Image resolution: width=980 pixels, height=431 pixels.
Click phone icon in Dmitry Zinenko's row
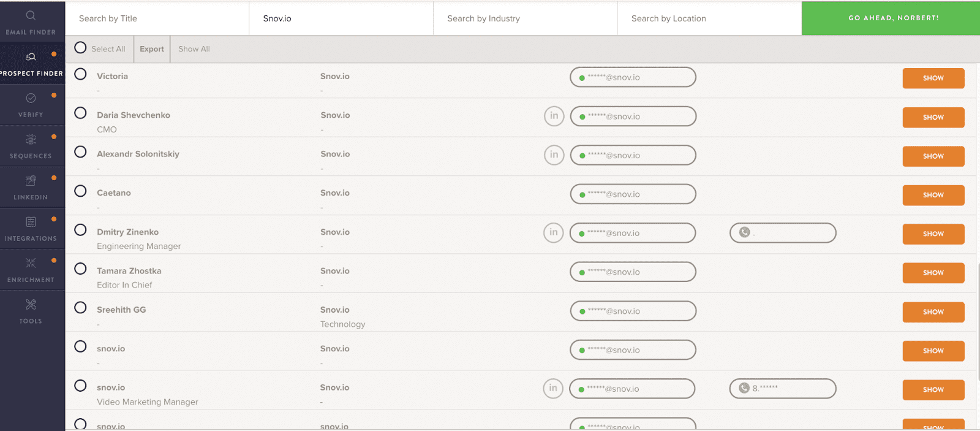coord(744,232)
